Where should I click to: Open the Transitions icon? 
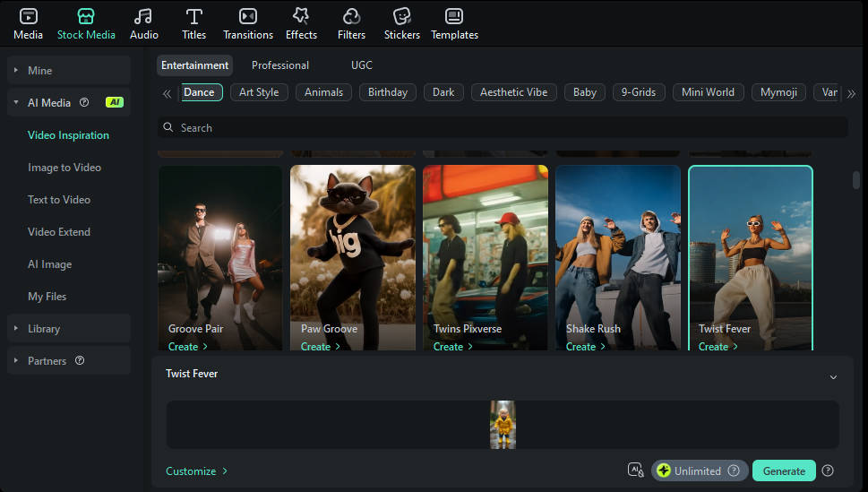(x=248, y=17)
